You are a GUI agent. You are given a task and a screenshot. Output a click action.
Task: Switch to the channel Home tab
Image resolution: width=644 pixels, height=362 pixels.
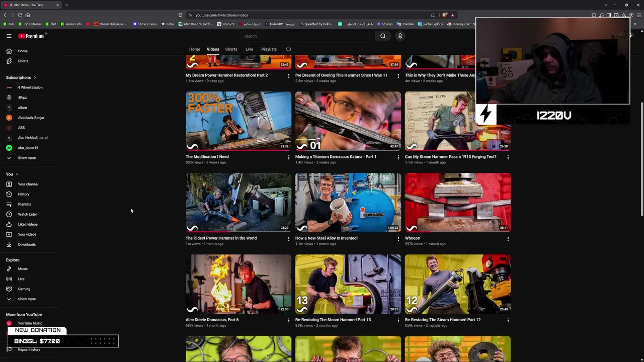195,49
